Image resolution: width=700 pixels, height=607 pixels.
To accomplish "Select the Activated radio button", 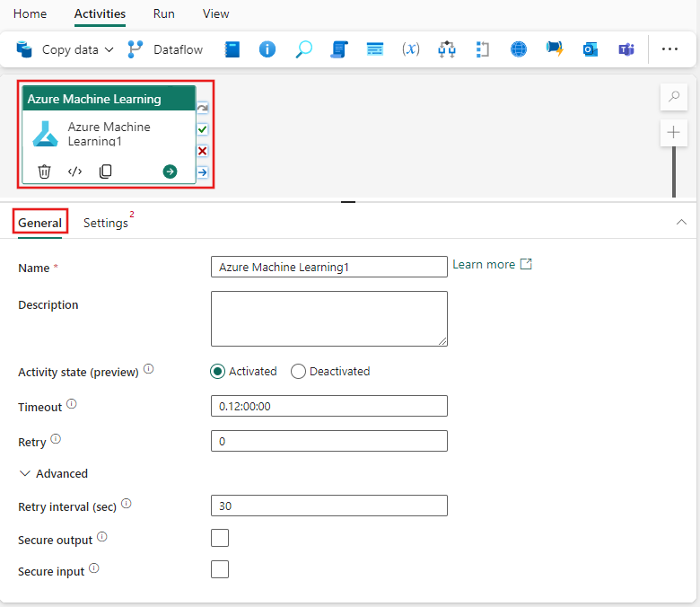I will click(217, 372).
